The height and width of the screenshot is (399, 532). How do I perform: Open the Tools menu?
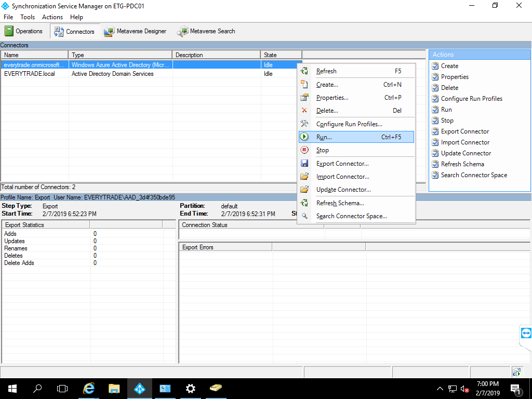pos(28,17)
